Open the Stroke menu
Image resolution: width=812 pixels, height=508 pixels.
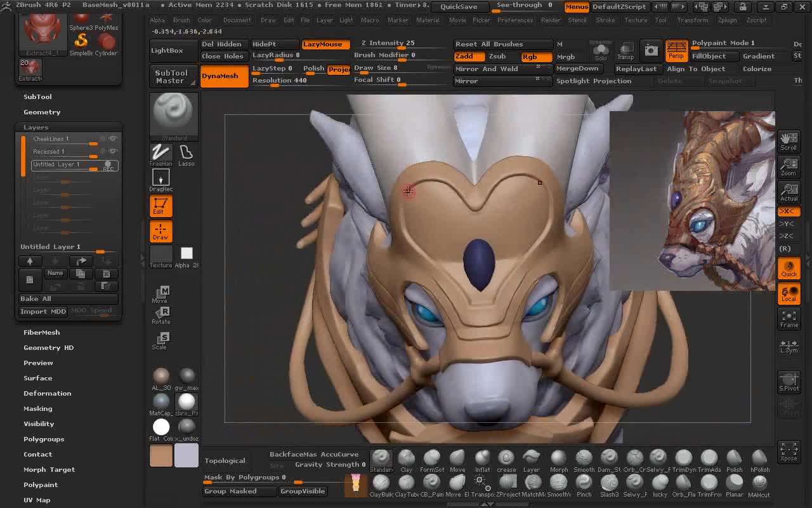point(605,20)
